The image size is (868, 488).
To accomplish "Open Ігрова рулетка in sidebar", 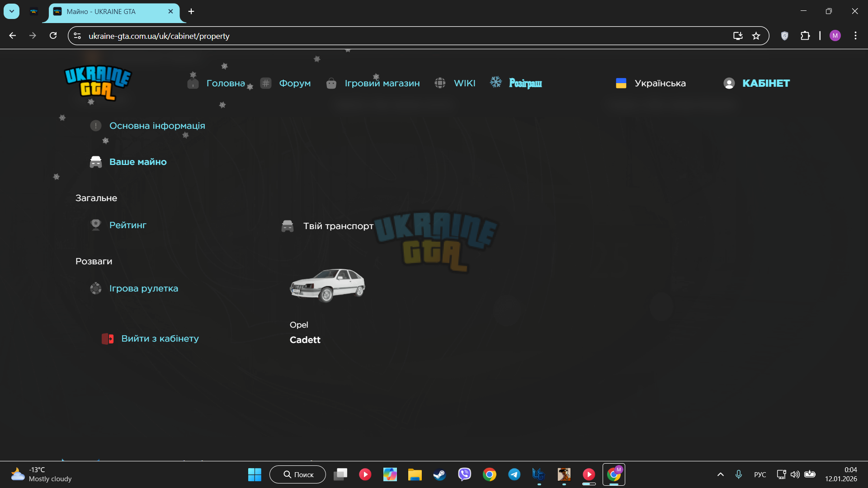I will (x=144, y=288).
